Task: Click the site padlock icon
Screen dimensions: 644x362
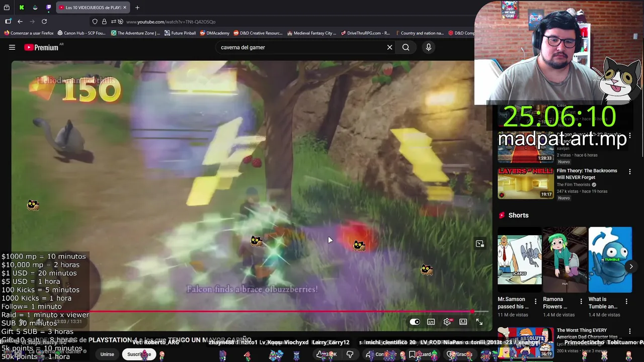Action: click(104, 22)
